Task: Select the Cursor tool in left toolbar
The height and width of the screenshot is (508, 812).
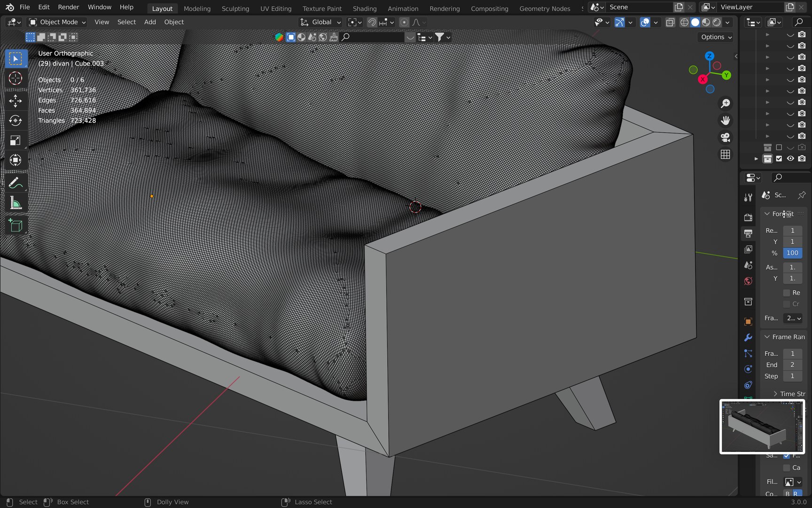Action: point(16,79)
